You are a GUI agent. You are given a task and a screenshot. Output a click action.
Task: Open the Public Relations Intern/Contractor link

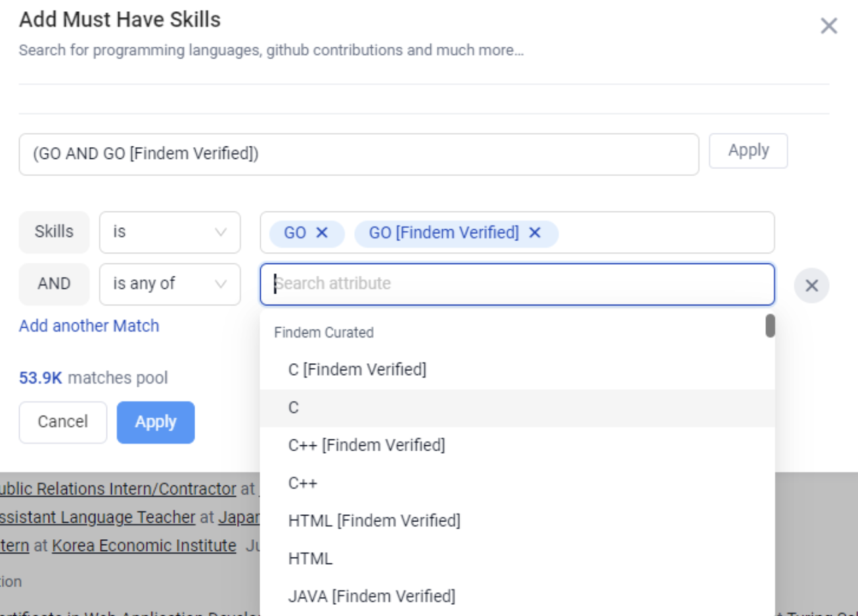click(118, 489)
